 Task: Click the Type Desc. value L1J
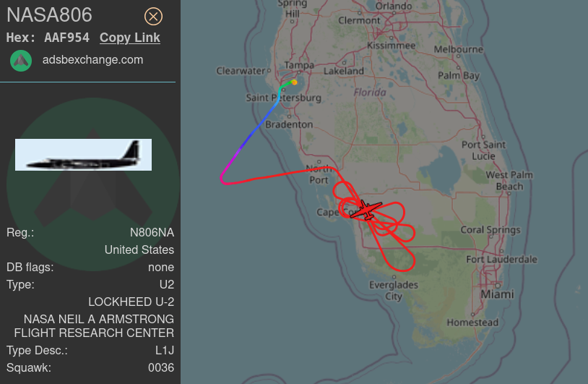click(x=165, y=350)
